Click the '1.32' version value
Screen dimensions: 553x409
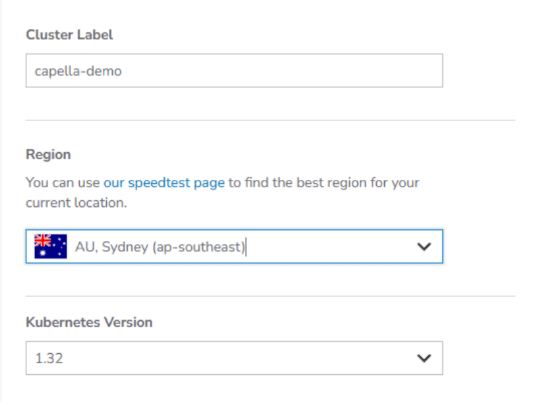point(49,358)
